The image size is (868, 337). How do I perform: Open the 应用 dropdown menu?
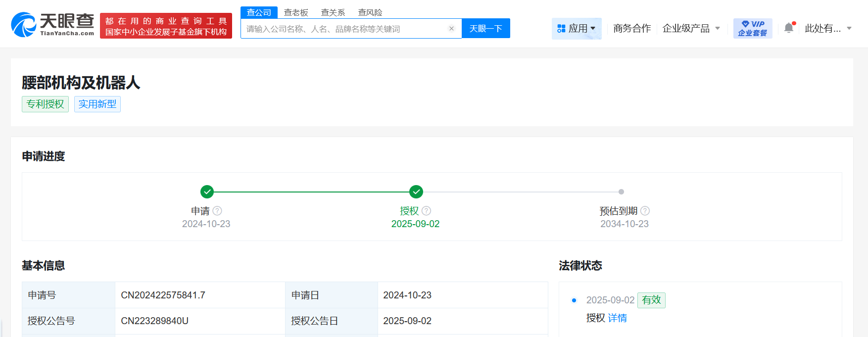tap(577, 28)
